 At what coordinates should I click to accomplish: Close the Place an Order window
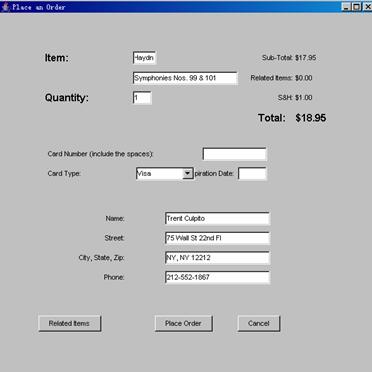[367, 7]
